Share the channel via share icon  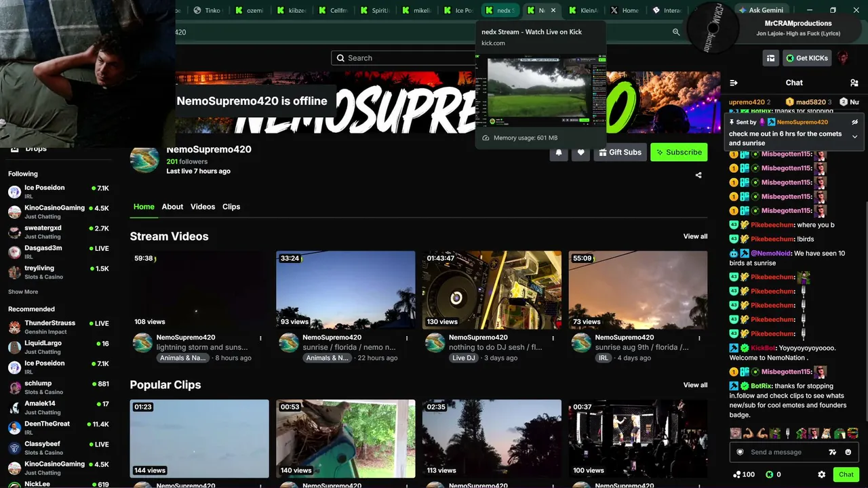[x=698, y=175]
